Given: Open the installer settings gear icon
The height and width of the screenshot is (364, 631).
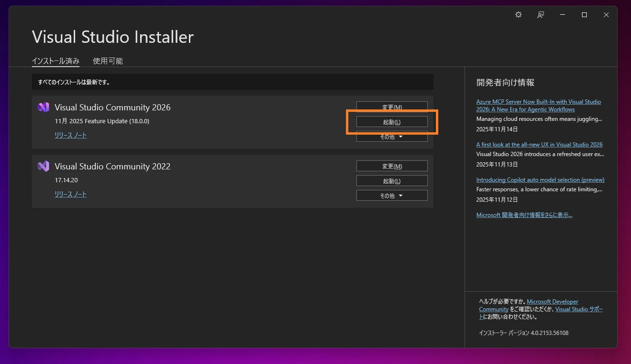Looking at the screenshot, I should 518,15.
